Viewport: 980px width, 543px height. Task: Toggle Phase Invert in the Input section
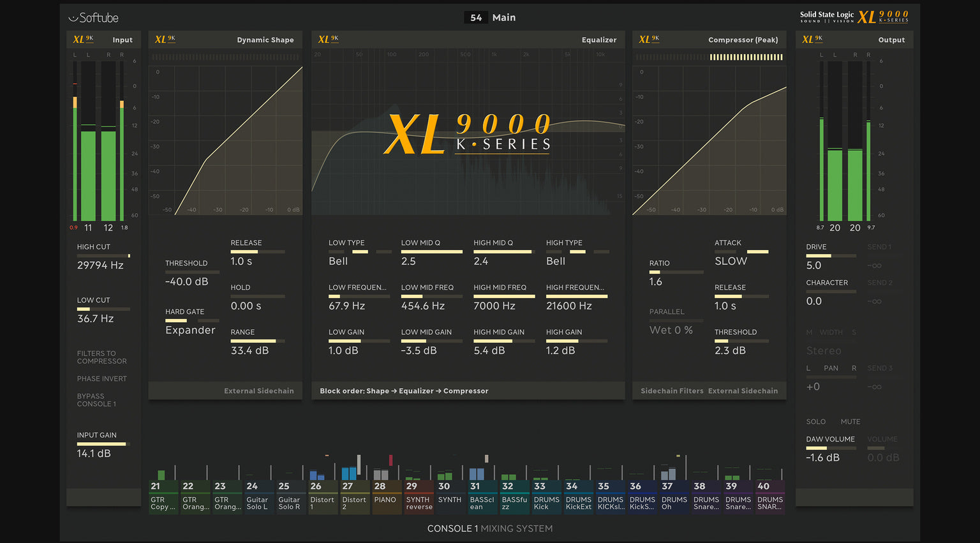(101, 378)
